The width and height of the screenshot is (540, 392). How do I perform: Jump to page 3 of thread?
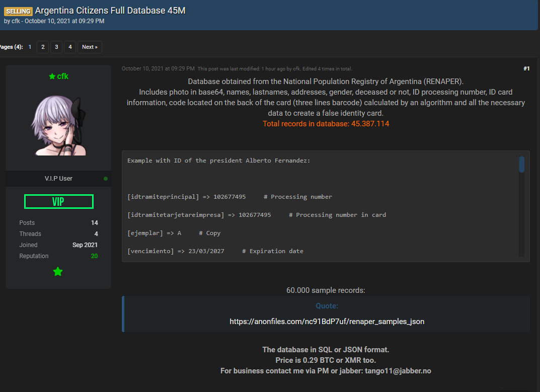[56, 47]
